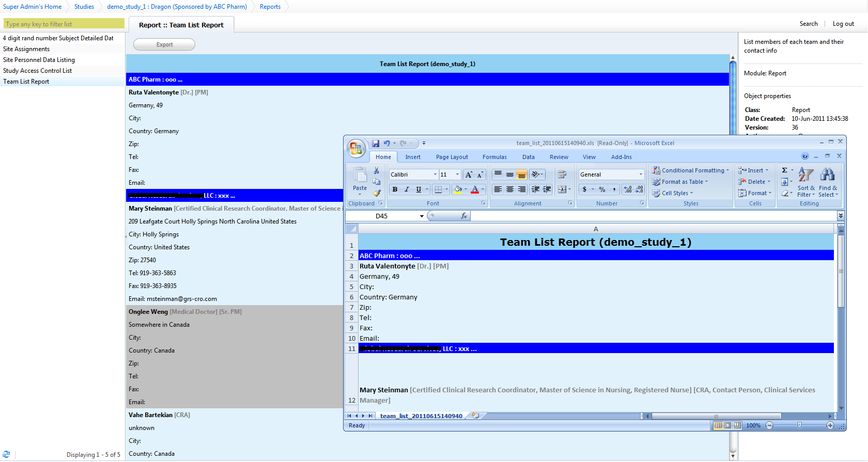Open the Calibri font name dropdown

coord(435,174)
